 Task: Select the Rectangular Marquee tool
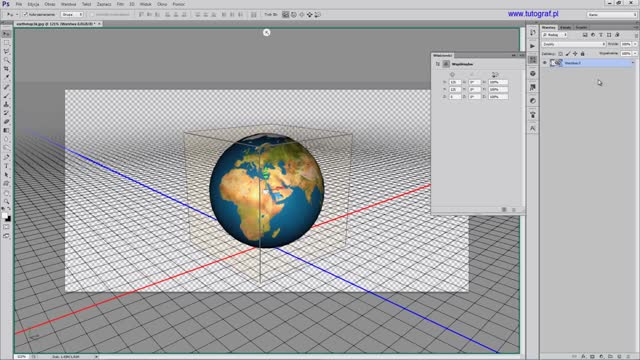(6, 43)
